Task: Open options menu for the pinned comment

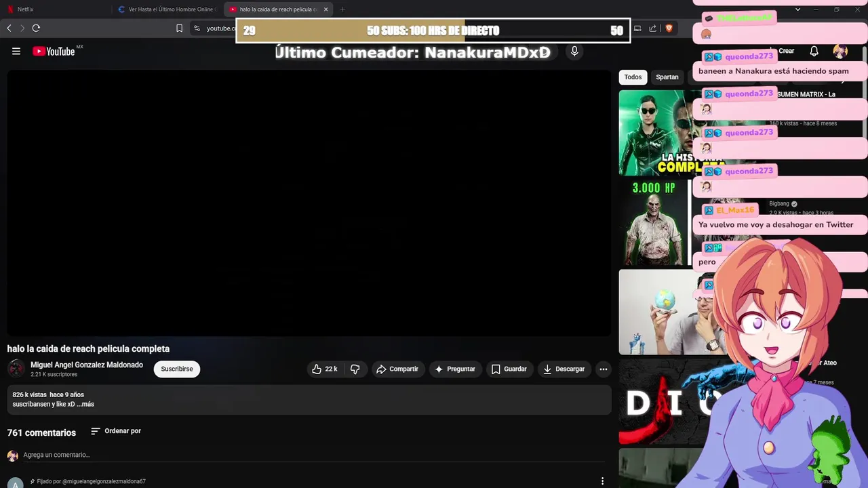Action: (x=602, y=481)
